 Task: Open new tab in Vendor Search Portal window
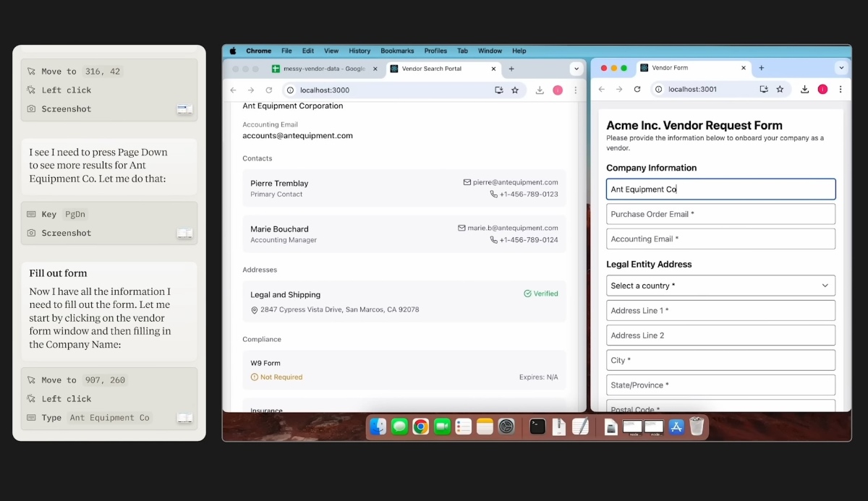coord(511,69)
